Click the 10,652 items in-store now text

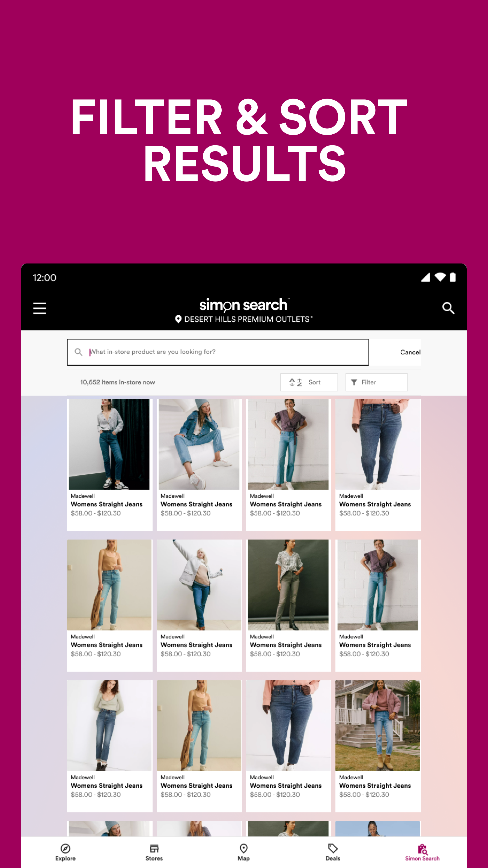[118, 382]
